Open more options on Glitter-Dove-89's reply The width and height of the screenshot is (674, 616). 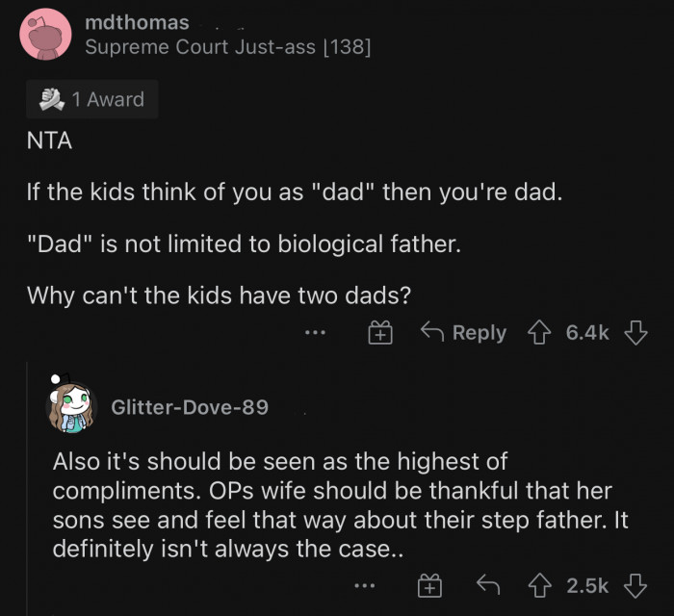point(363,585)
